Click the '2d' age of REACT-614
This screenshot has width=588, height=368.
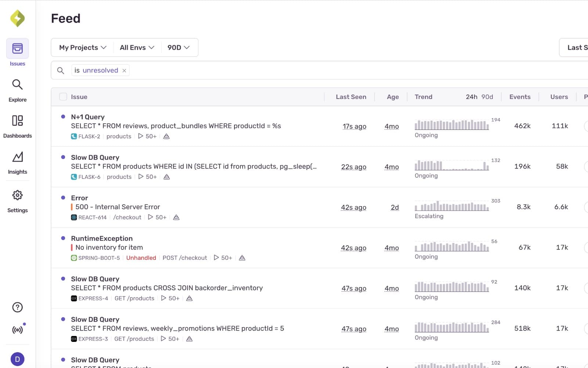tap(395, 207)
